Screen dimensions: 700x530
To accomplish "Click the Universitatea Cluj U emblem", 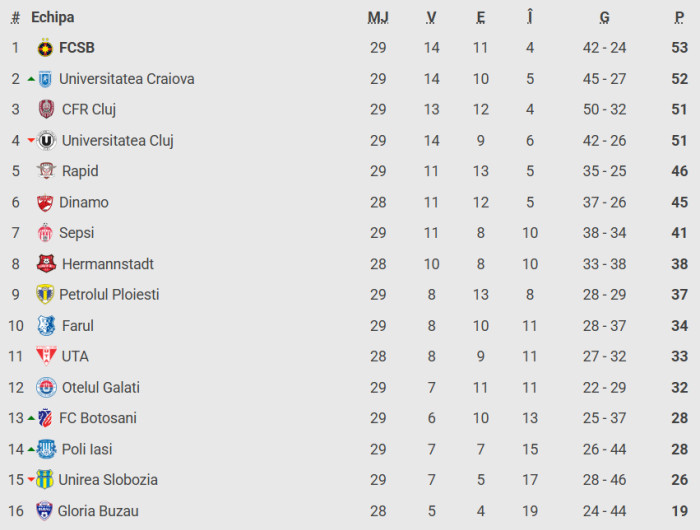I will (x=46, y=141).
